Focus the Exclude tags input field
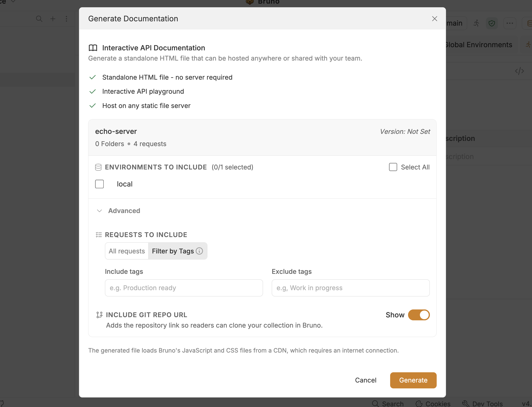Image resolution: width=532 pixels, height=407 pixels. (x=350, y=288)
